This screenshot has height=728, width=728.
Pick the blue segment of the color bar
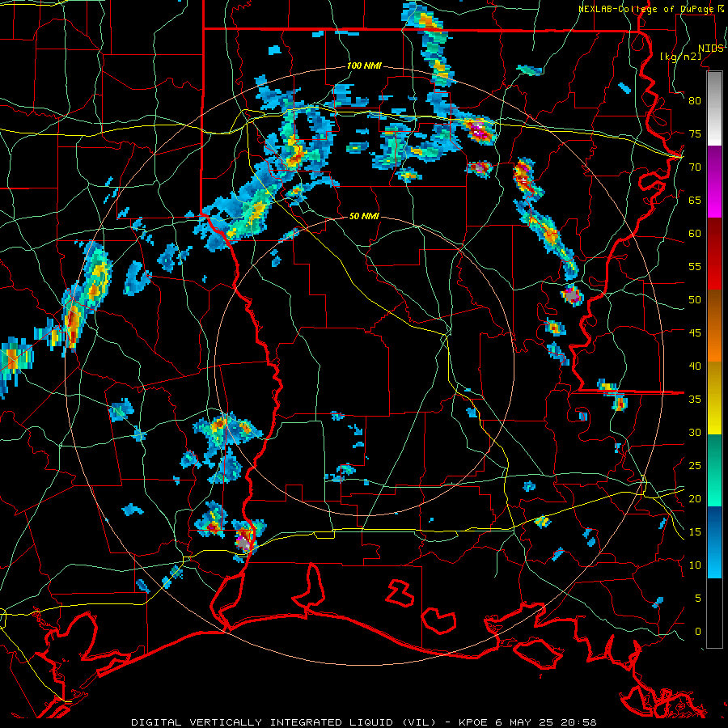pyautogui.click(x=714, y=542)
